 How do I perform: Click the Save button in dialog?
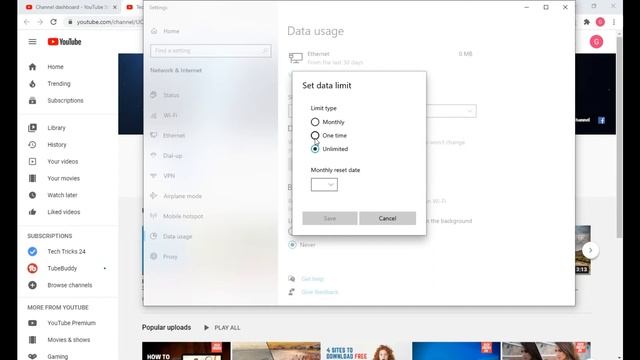click(x=330, y=218)
